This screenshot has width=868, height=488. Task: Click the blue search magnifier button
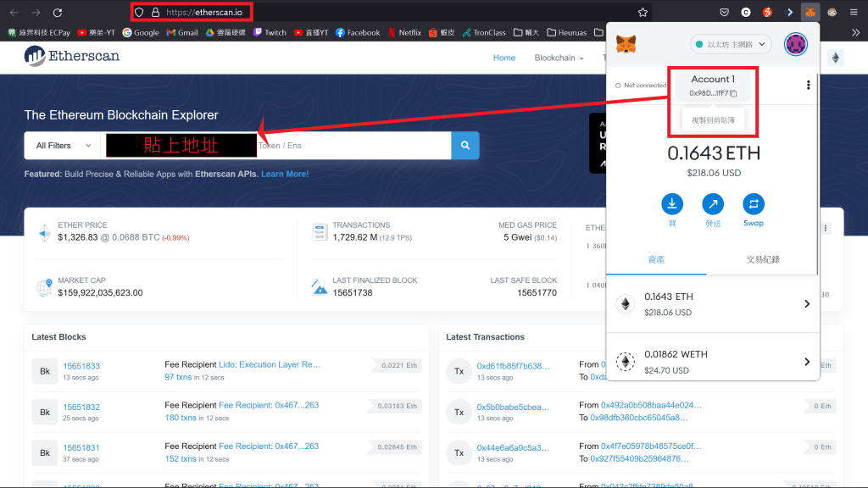click(465, 146)
